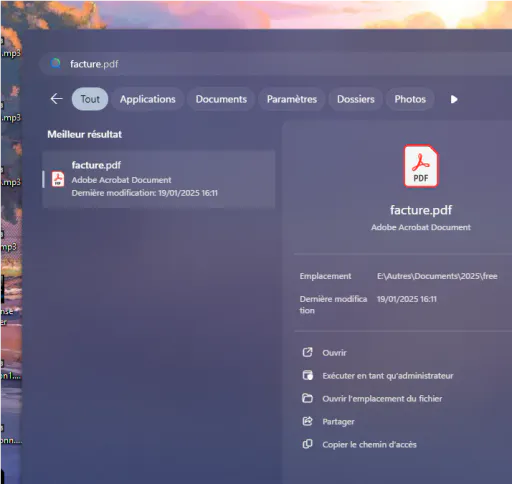Click Ouvrir to open the file

click(x=334, y=353)
